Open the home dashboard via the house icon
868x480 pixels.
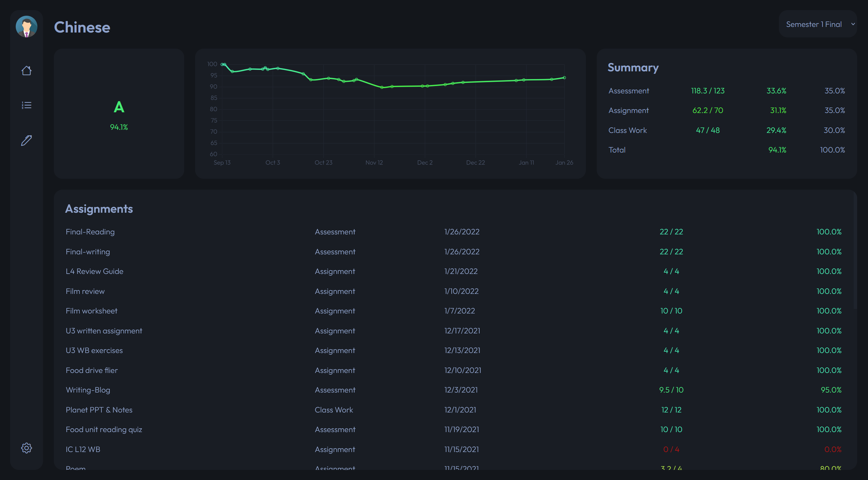(26, 71)
